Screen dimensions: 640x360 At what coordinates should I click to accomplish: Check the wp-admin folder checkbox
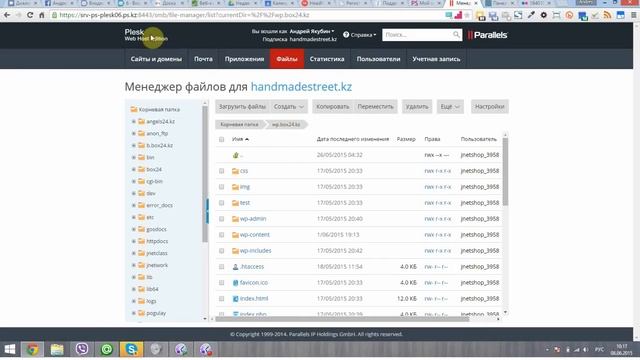click(221, 219)
